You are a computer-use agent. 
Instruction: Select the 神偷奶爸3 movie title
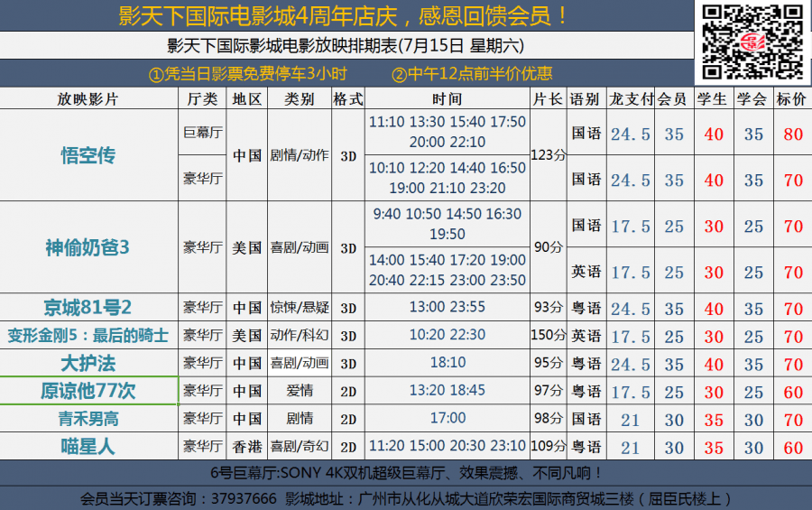(88, 247)
